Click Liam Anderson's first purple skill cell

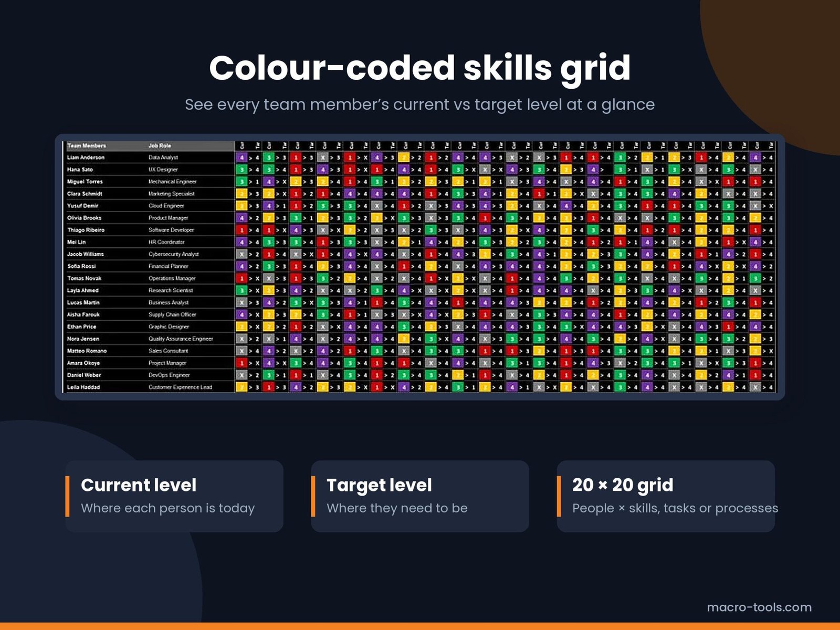(x=241, y=157)
